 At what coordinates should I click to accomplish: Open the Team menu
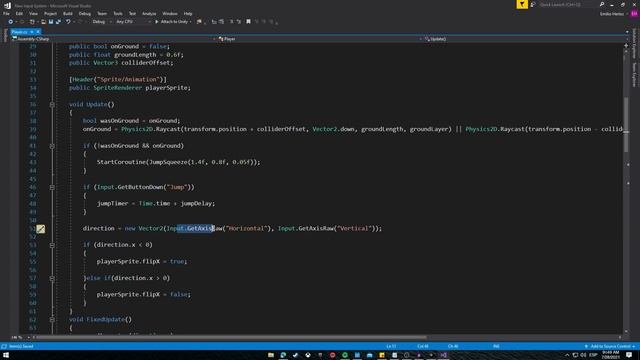102,13
